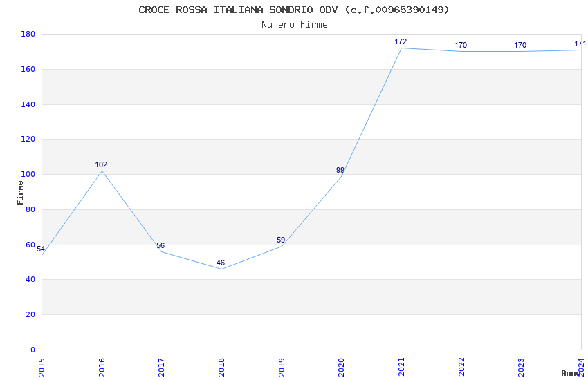Click the y-axis tick label 40
The width and height of the screenshot is (588, 380).
pos(30,280)
